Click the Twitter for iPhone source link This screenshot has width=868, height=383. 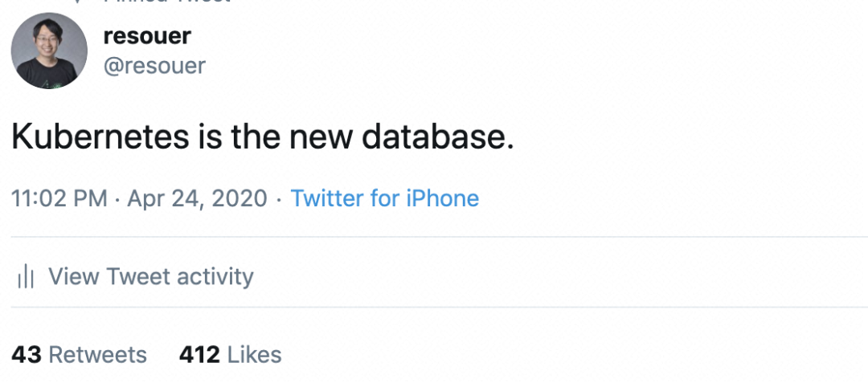pyautogui.click(x=384, y=198)
